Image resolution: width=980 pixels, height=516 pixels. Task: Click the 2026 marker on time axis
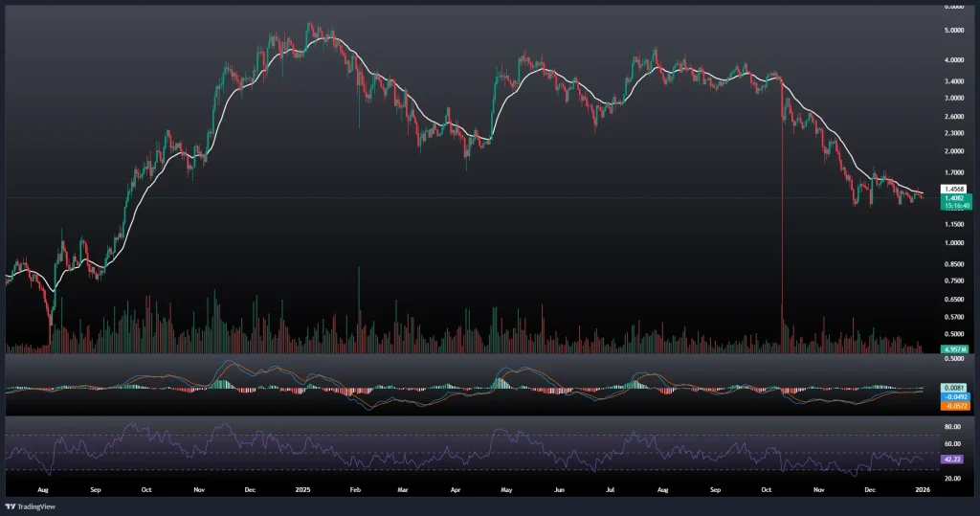tap(922, 488)
